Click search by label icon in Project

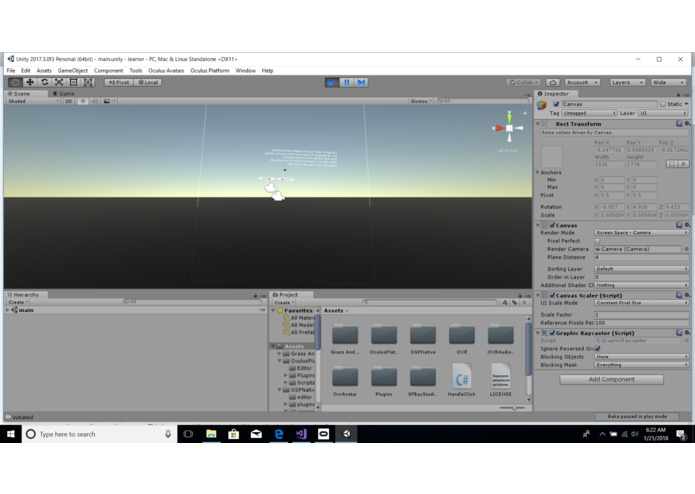(515, 303)
